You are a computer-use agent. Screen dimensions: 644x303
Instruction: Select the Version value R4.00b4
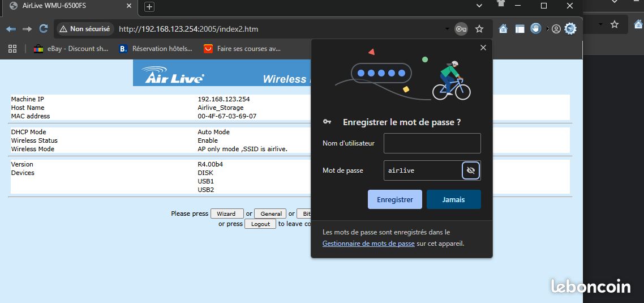coord(211,164)
